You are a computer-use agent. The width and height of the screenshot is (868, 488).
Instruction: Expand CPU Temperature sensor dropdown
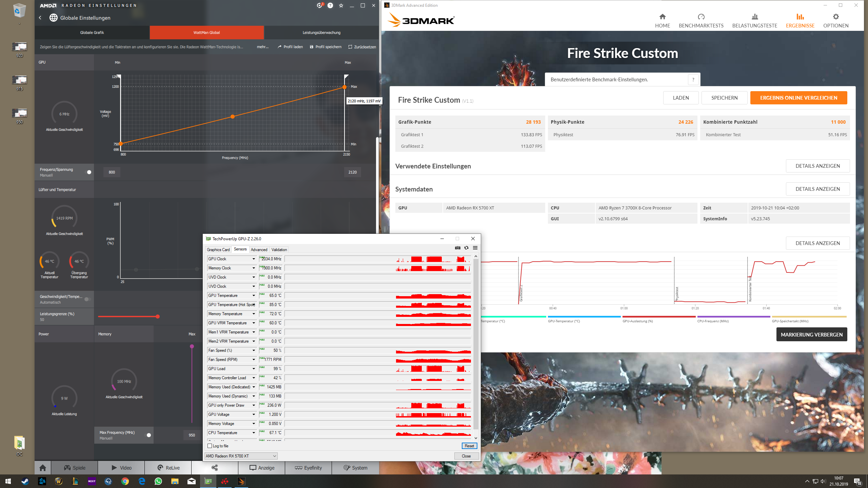pyautogui.click(x=253, y=433)
